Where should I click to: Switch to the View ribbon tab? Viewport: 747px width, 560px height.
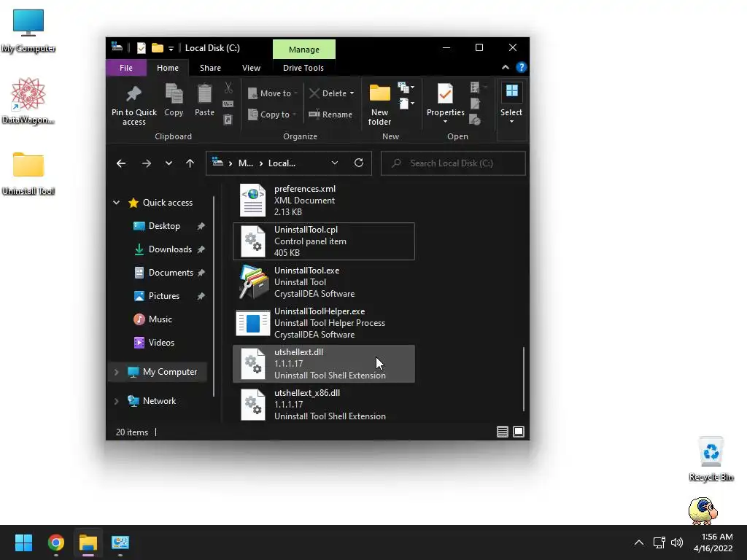251,68
